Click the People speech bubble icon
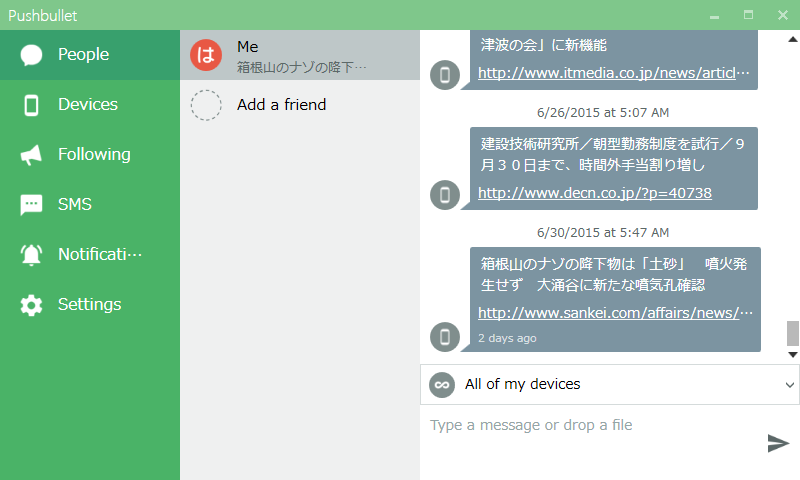The height and width of the screenshot is (480, 800). coord(31,55)
